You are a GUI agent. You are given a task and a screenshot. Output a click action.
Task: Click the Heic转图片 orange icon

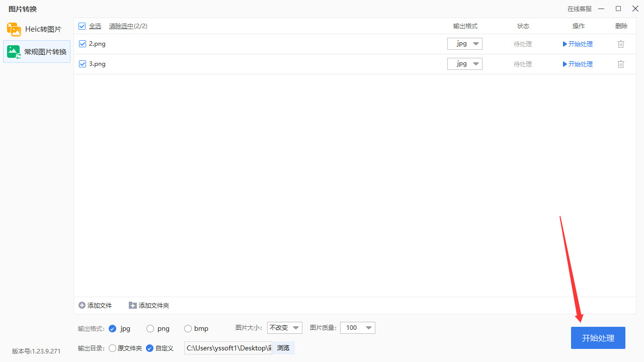click(14, 29)
